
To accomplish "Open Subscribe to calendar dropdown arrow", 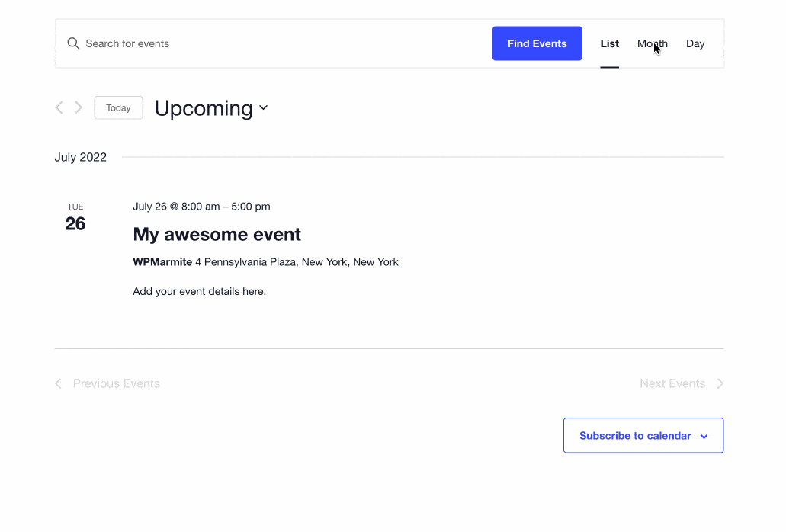I will (704, 436).
